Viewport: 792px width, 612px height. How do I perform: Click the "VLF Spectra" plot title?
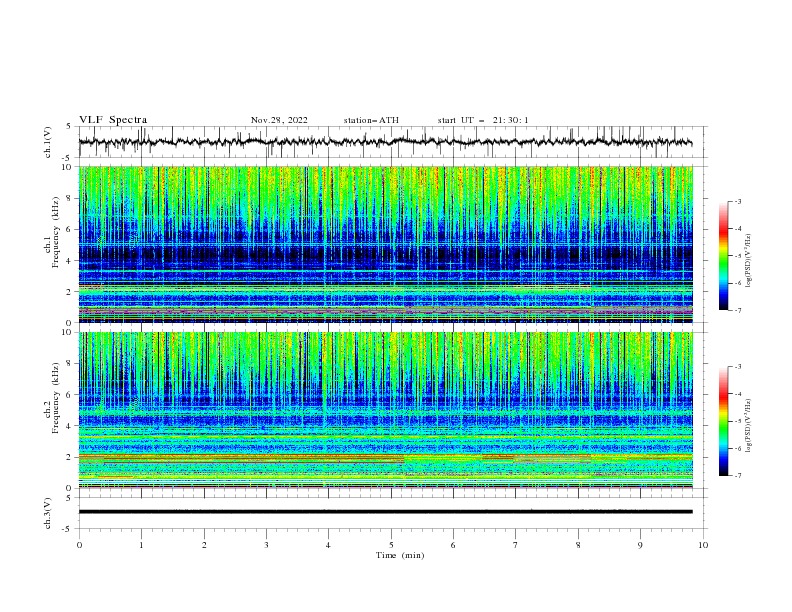point(113,120)
